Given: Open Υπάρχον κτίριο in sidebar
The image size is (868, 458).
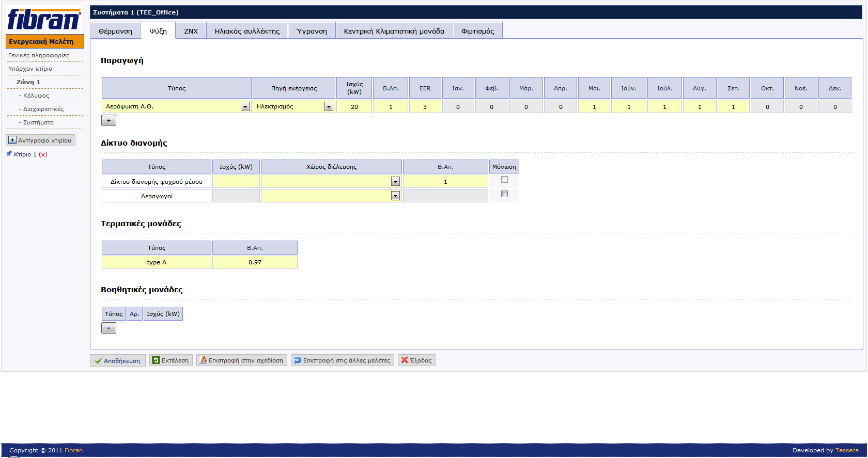Looking at the screenshot, I should [30, 69].
